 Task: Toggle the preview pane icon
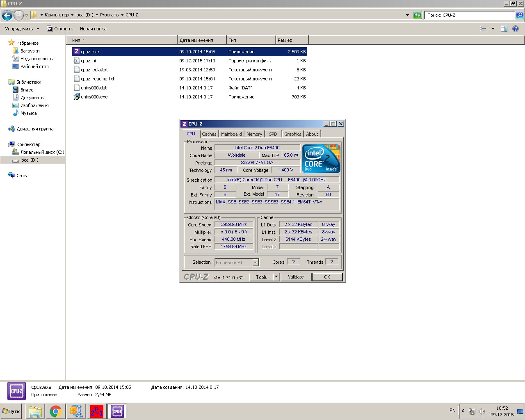click(504, 29)
